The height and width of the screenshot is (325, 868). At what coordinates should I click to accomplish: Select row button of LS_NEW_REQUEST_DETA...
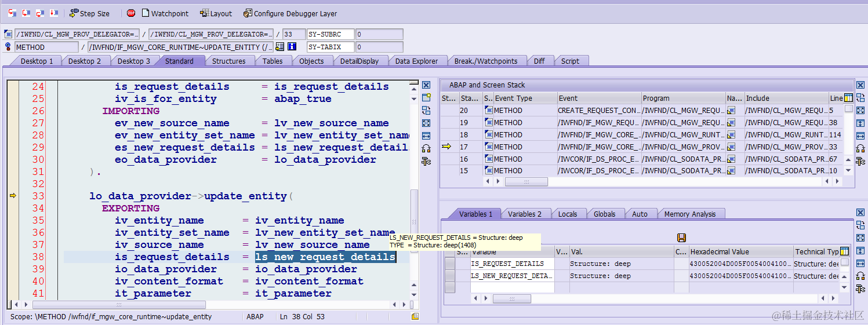(x=450, y=276)
